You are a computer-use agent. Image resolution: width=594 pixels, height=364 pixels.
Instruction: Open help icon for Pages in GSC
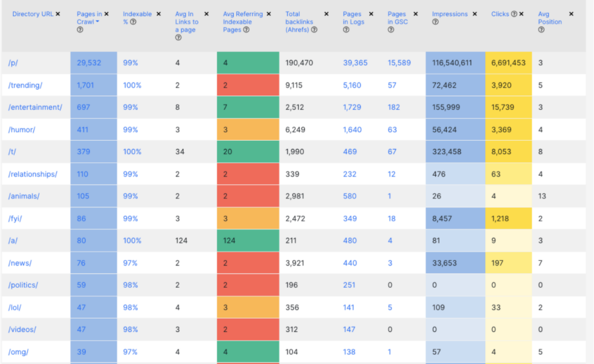point(391,30)
